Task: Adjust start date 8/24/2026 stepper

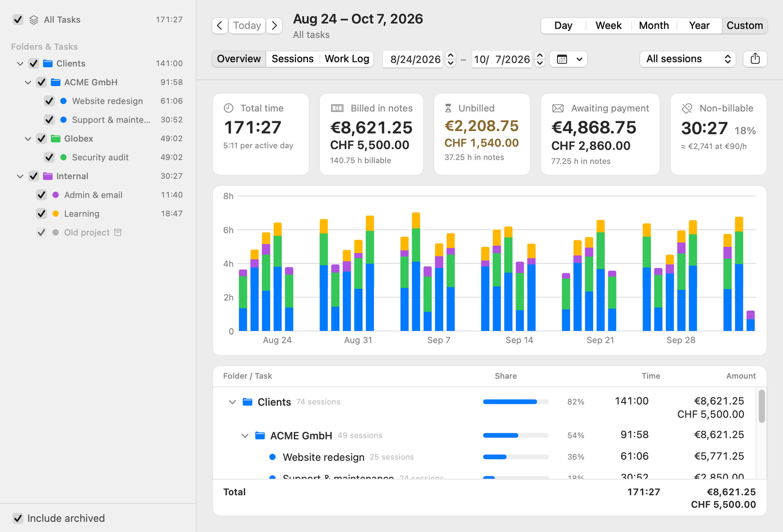Action: click(451, 59)
